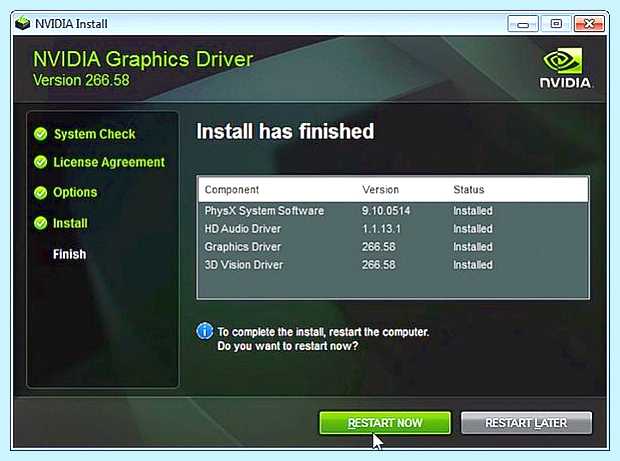This screenshot has width=620, height=461.
Task: Click version 9.10.0514 cell
Action: tap(386, 211)
